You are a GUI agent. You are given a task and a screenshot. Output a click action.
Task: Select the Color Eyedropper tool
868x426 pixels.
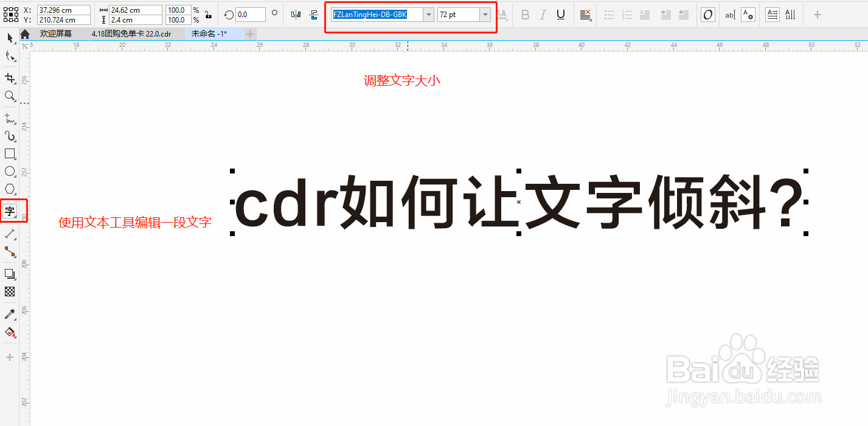pos(10,314)
